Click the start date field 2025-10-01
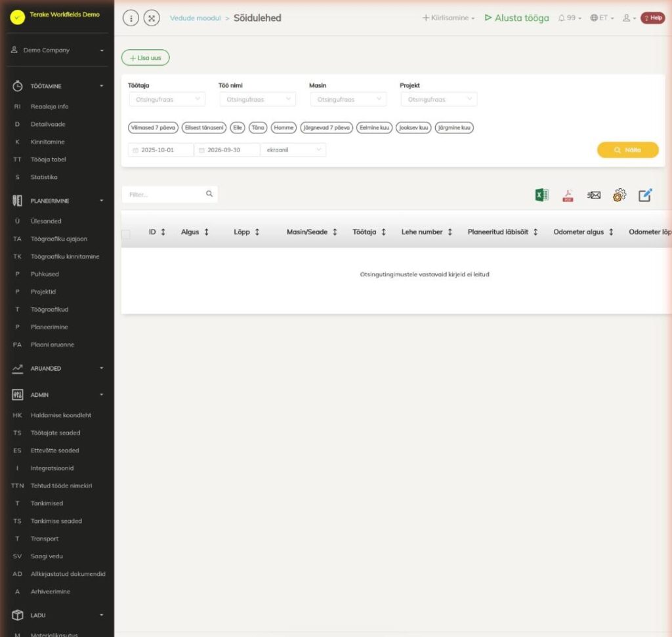Screen dimensions: 672x637 pos(161,150)
